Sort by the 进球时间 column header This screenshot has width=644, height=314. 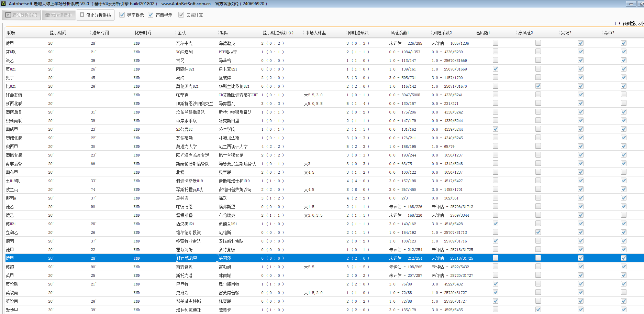tap(100, 33)
